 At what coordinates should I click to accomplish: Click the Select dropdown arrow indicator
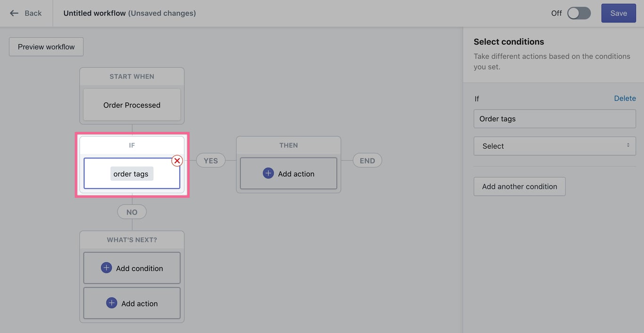(x=628, y=146)
